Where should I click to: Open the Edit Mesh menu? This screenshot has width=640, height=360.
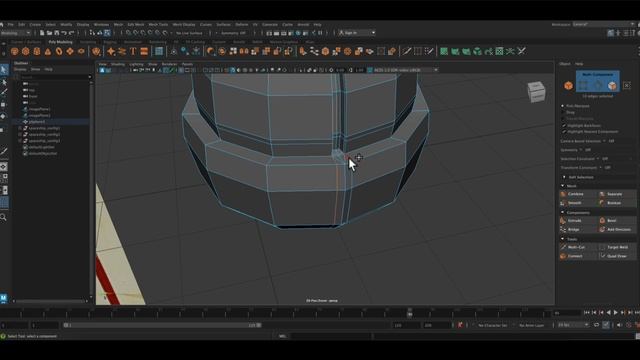point(136,24)
